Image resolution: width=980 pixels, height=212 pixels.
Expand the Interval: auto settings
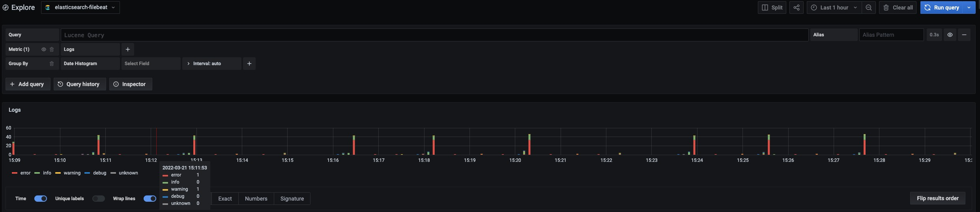click(211, 64)
